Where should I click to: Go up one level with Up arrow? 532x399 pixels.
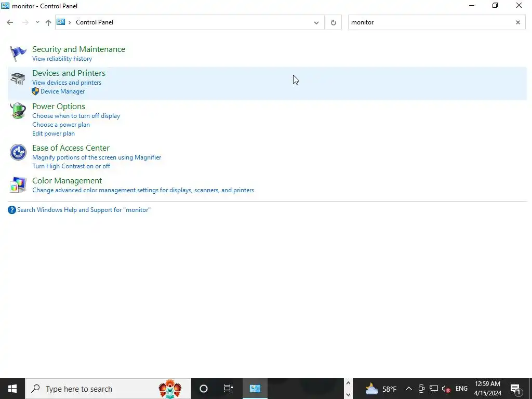click(48, 22)
